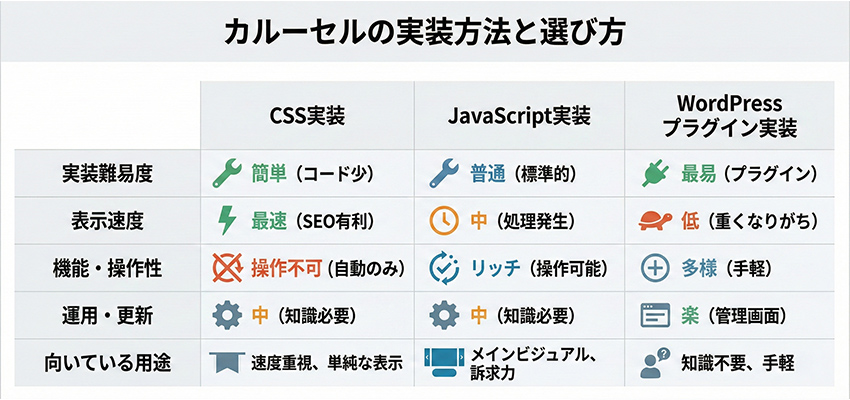The image size is (850, 400).
Task: Click the red 操作不可 crossed-out icon
Action: pyautogui.click(x=228, y=268)
